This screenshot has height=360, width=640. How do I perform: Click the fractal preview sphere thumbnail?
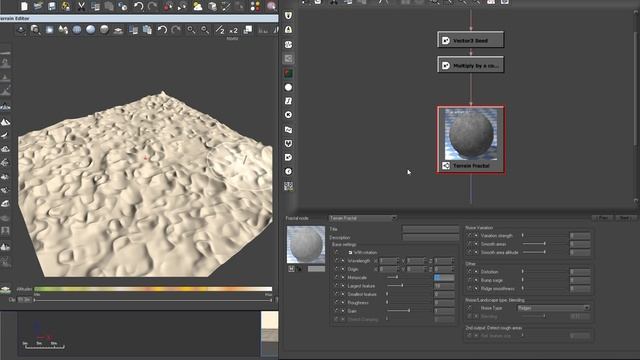[306, 244]
